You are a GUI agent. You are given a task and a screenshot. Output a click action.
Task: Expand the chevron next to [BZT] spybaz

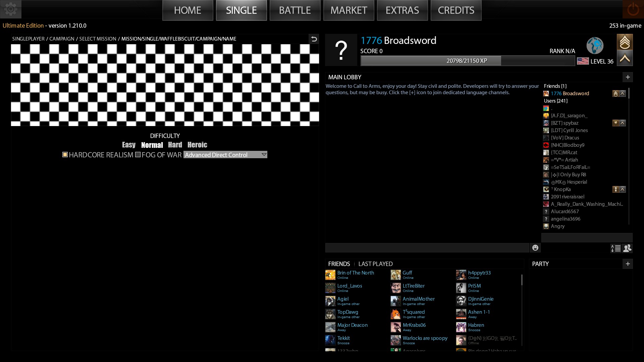[x=623, y=123]
